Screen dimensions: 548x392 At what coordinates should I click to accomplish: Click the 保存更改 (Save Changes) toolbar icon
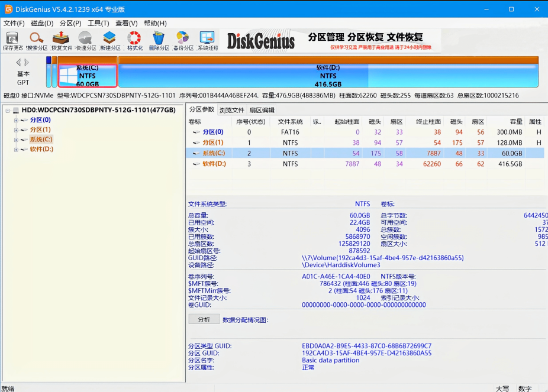pyautogui.click(x=12, y=39)
